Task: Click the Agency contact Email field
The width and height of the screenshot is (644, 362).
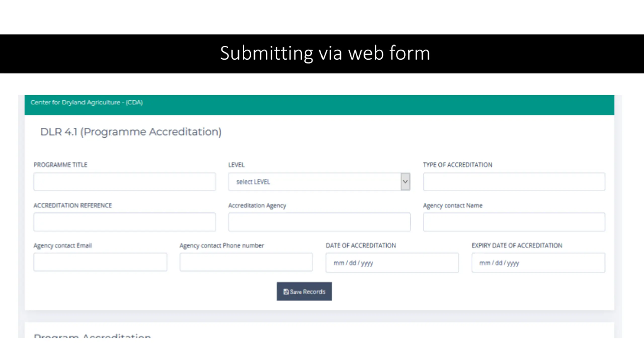Action: (x=100, y=262)
